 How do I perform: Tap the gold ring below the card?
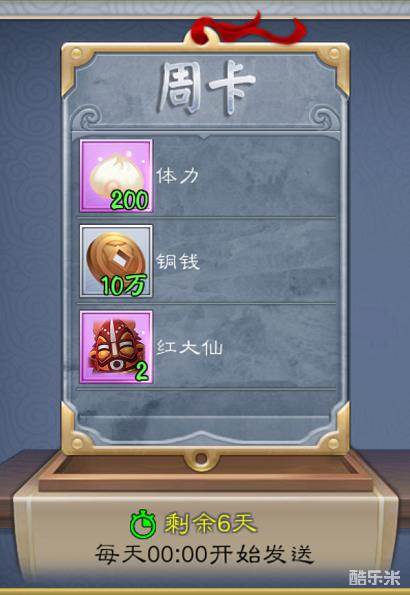tap(201, 459)
